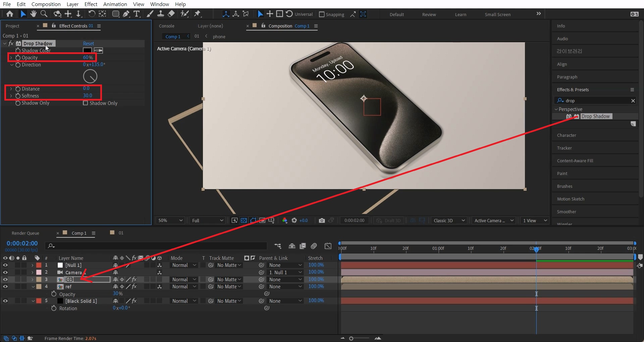
Task: Click the composition flowchart icon in timeline
Action: pos(278,246)
